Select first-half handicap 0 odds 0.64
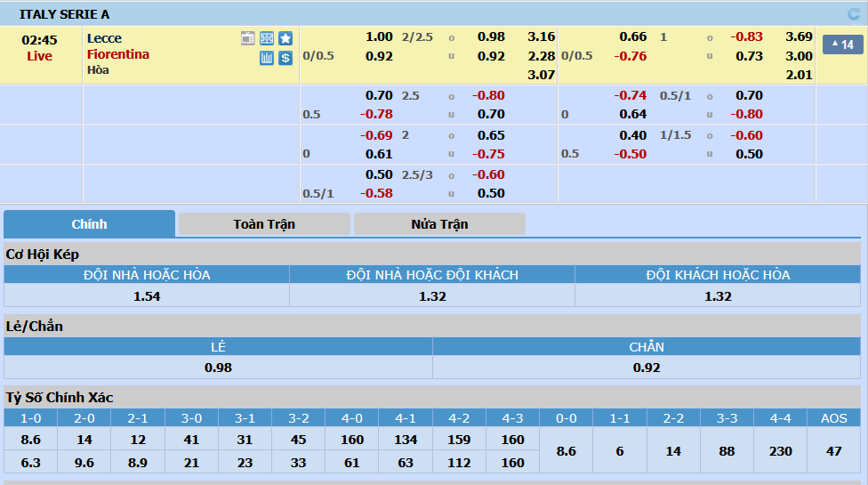The height and width of the screenshot is (485, 868). pyautogui.click(x=632, y=114)
